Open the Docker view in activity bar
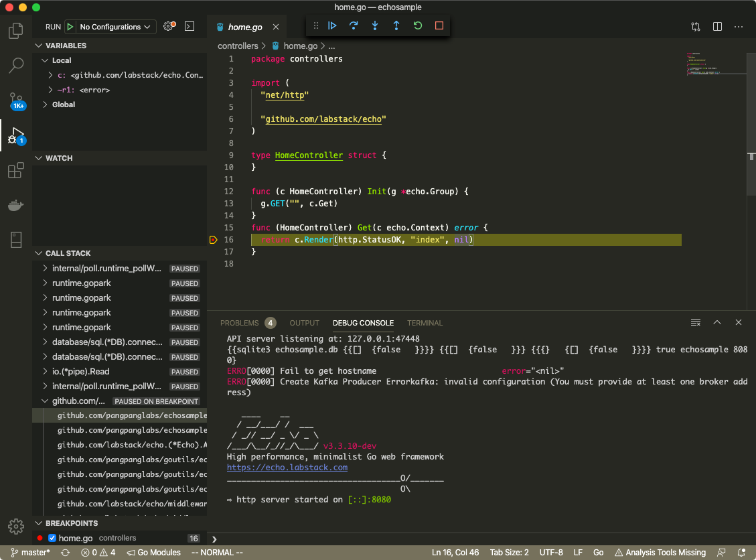The height and width of the screenshot is (560, 756). point(16,205)
